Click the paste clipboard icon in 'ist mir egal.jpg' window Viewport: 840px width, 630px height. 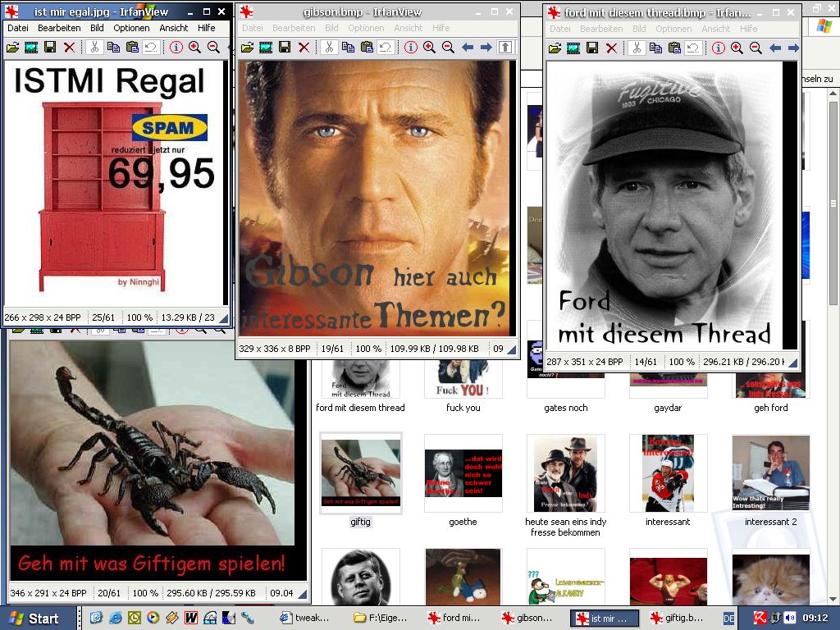(x=132, y=48)
